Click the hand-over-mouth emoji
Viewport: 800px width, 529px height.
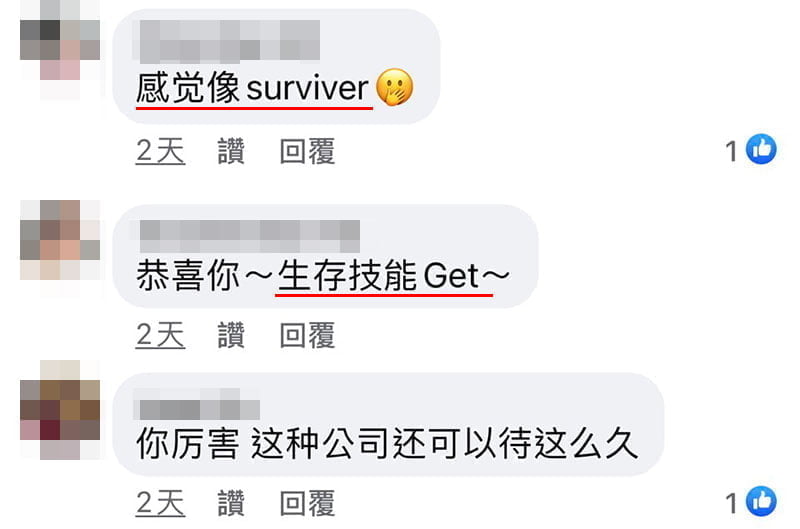point(395,87)
